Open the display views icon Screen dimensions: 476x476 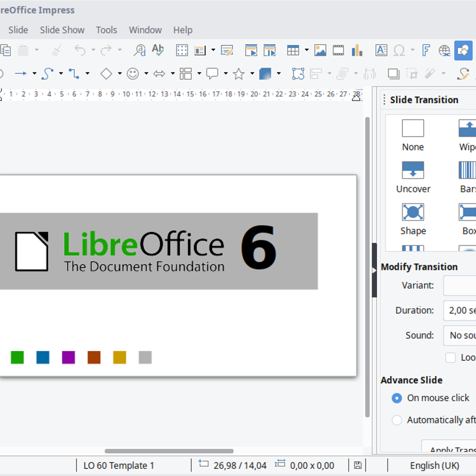tap(200, 50)
